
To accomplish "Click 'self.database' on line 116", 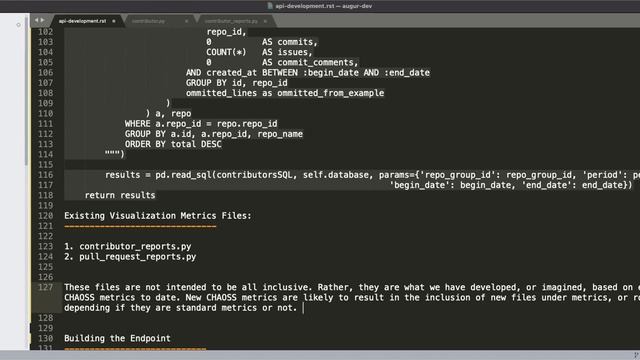I will (336, 175).
